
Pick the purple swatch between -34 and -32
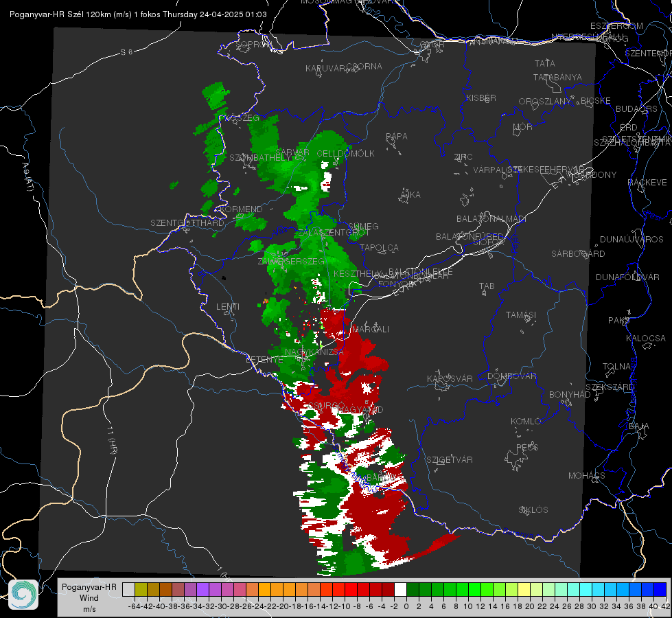202,589
